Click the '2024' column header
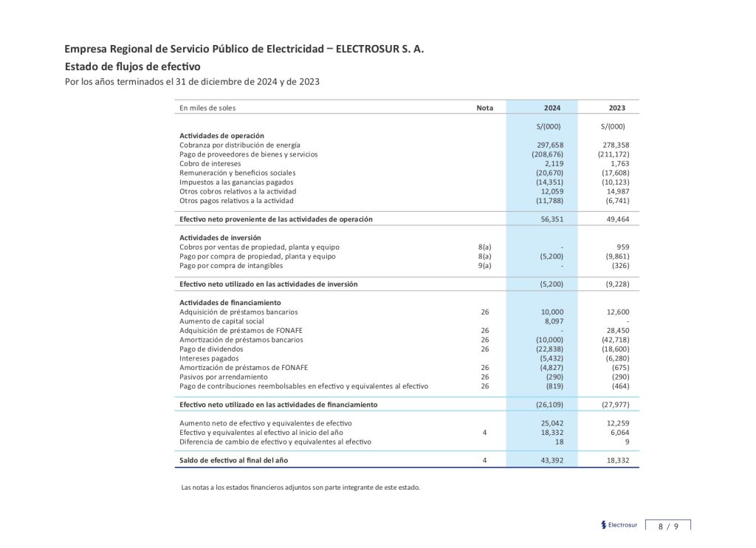Viewport: 756px width, 548px height. [x=552, y=108]
